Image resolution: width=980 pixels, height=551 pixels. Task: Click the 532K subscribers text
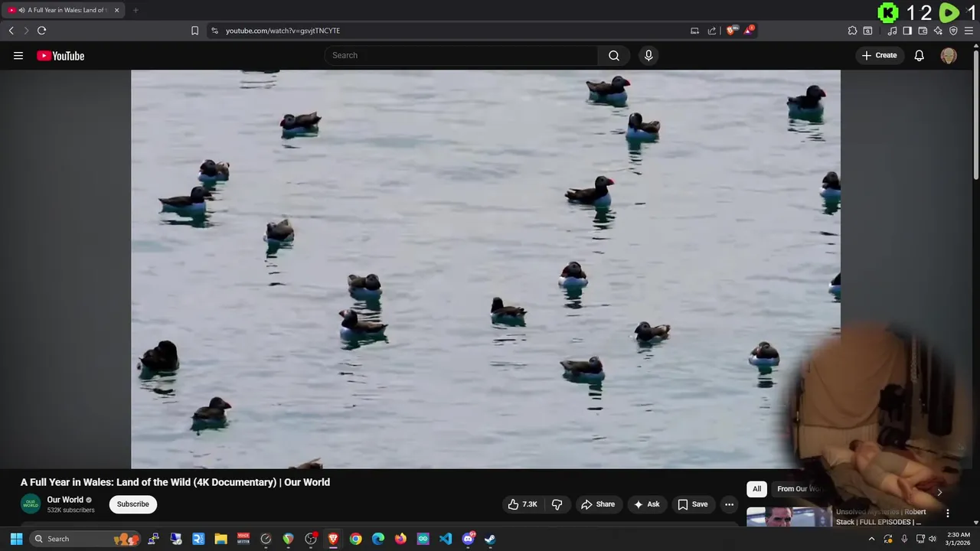click(x=70, y=510)
